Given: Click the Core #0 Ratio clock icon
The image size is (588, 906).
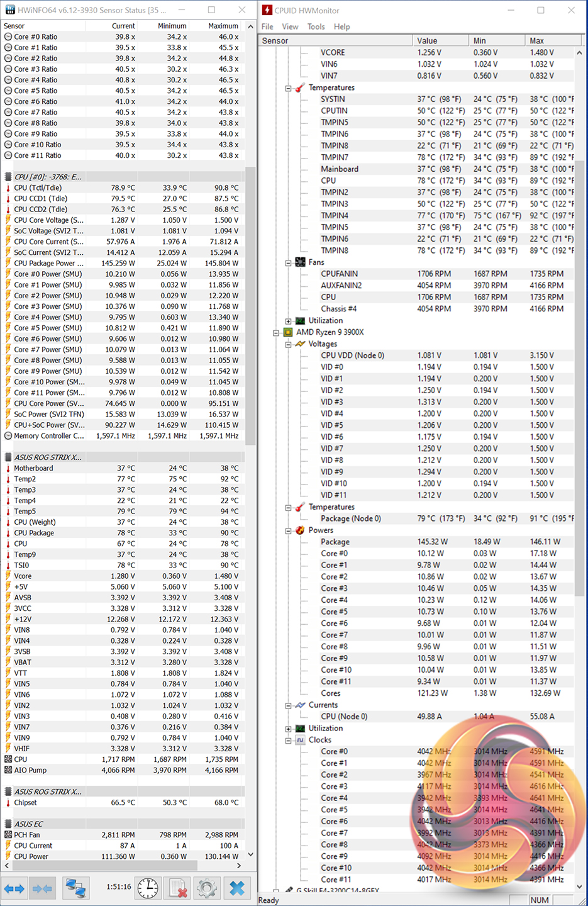Looking at the screenshot, I should coord(8,37).
